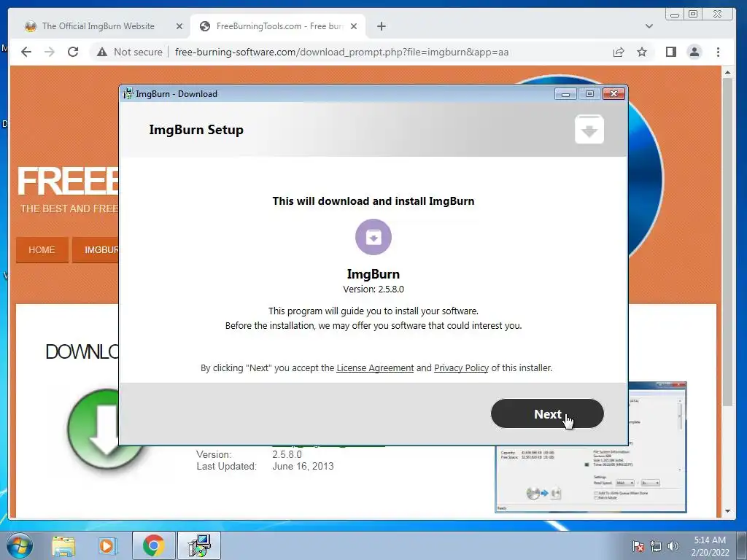Switch to The Official ImgBurn Website tab

click(x=98, y=26)
